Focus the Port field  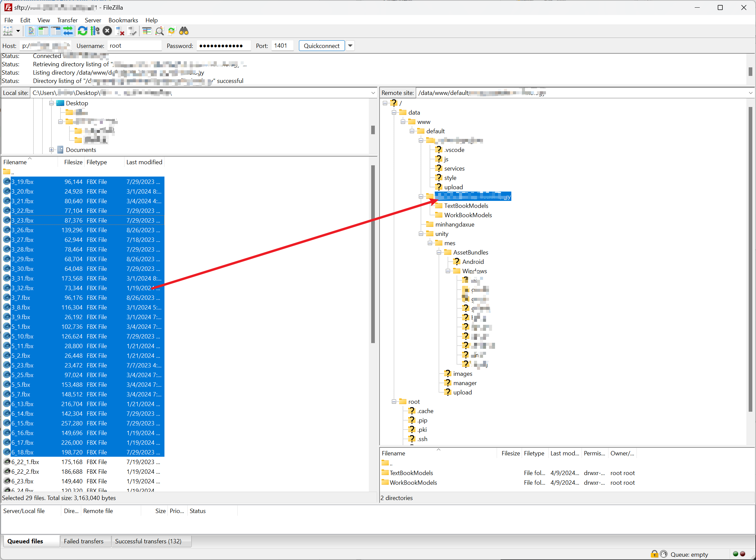(x=282, y=46)
